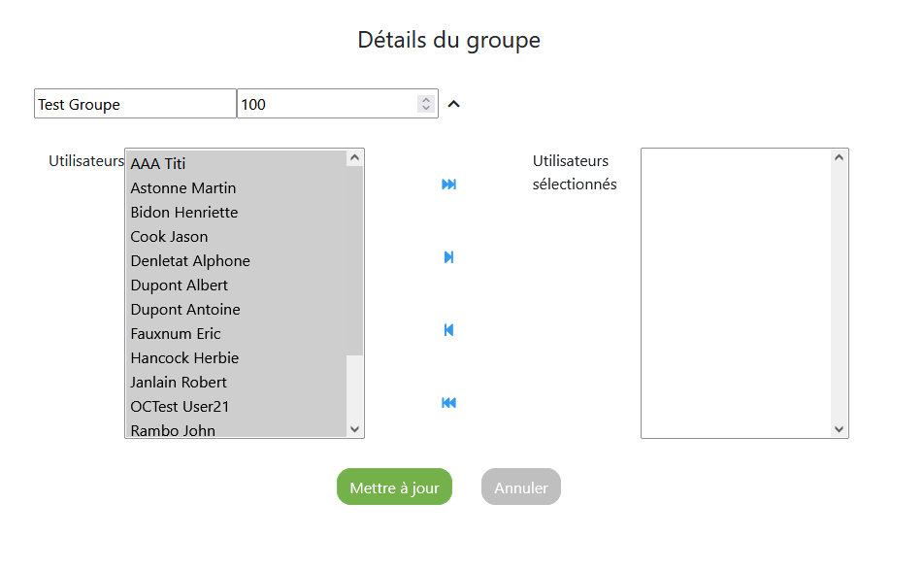Select user AAA Titi in the list
The height and width of the screenshot is (571, 924).
pos(158,163)
